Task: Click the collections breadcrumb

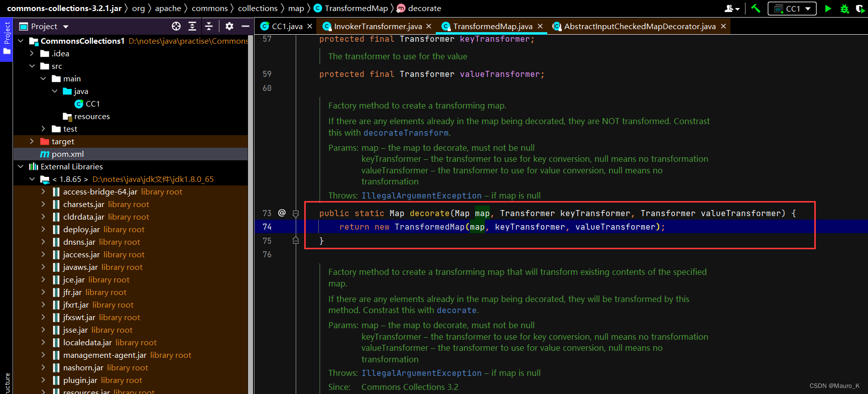Action: coord(258,8)
